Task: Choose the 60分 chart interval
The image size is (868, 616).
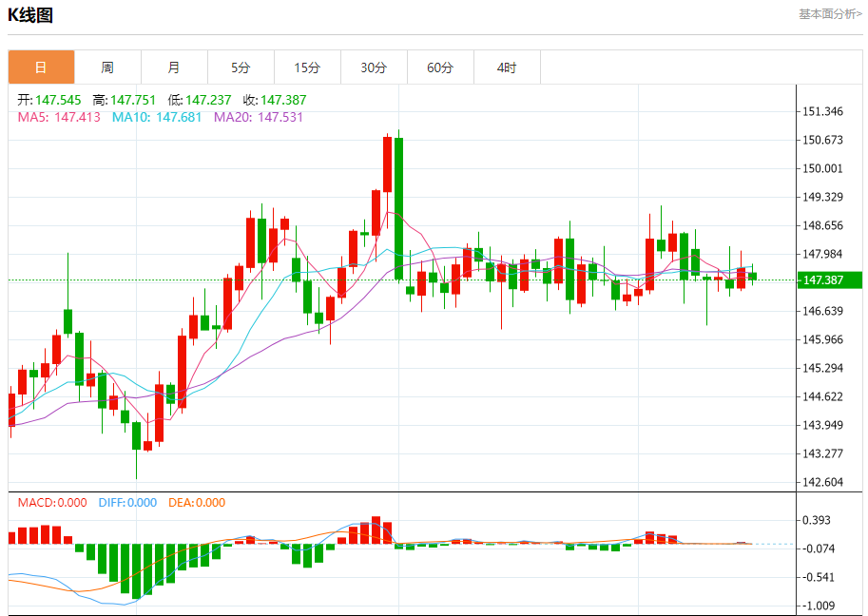Action: (440, 67)
